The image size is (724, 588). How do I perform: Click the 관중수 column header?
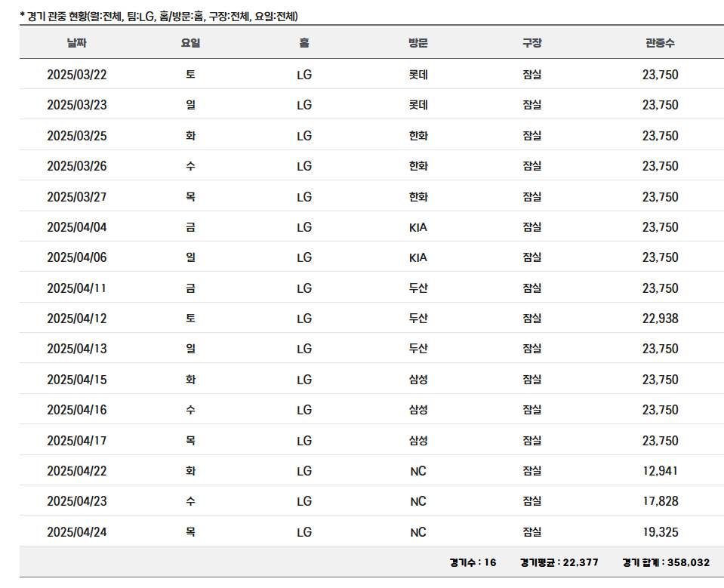tap(660, 43)
